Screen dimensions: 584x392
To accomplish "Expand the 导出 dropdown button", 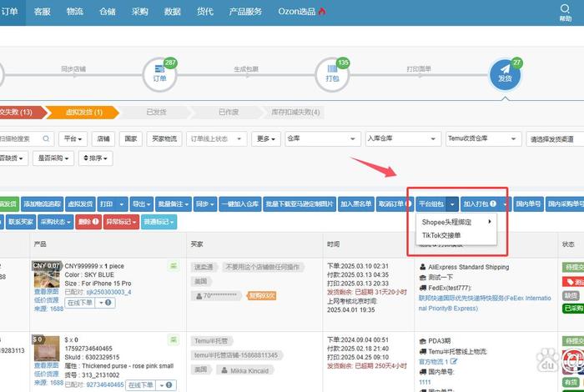I will tap(142, 204).
